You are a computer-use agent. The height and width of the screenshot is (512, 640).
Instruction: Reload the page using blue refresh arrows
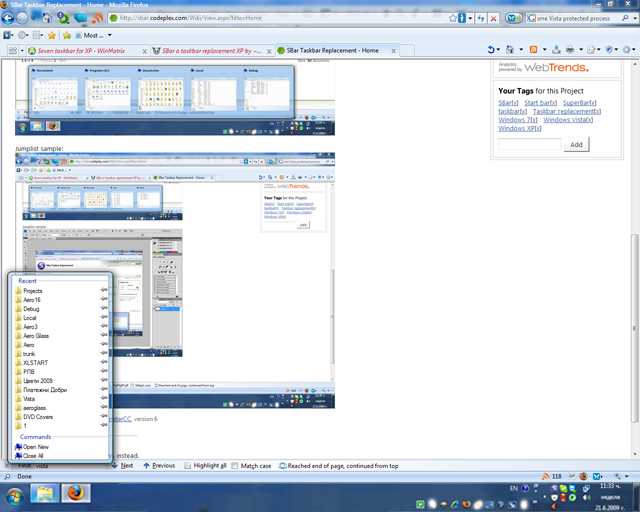coord(481,18)
